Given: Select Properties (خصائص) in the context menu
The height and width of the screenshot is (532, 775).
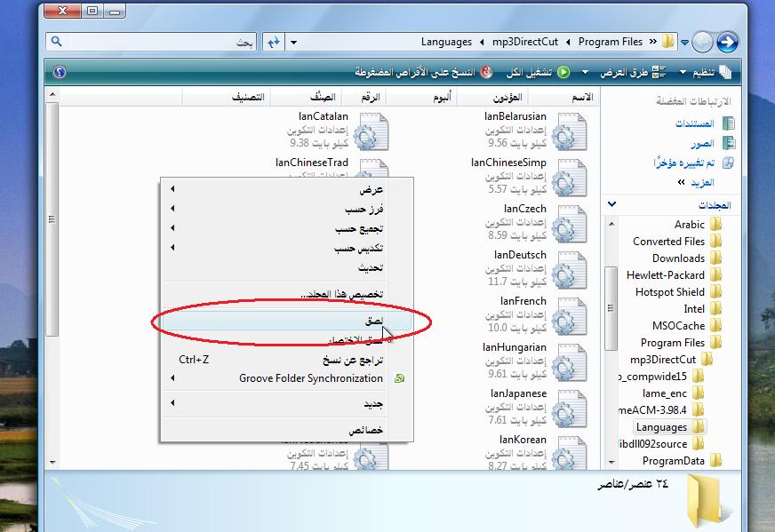Looking at the screenshot, I should pos(365,430).
